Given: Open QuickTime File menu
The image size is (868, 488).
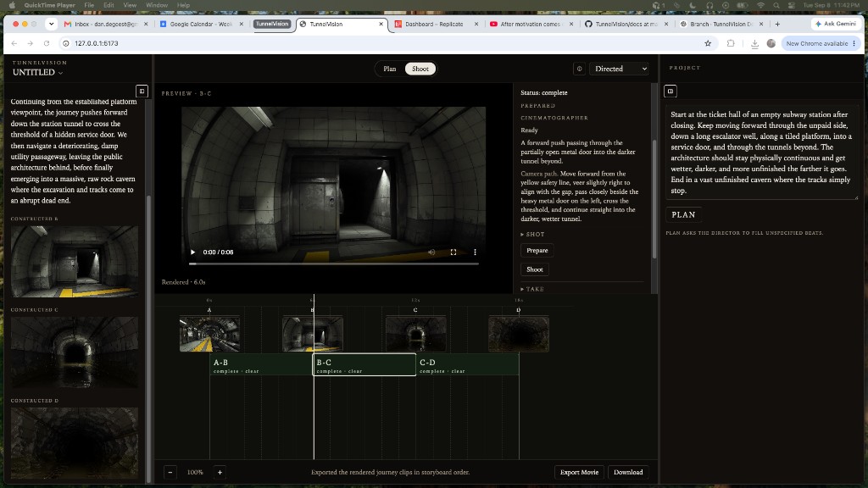Looking at the screenshot, I should point(88,5).
